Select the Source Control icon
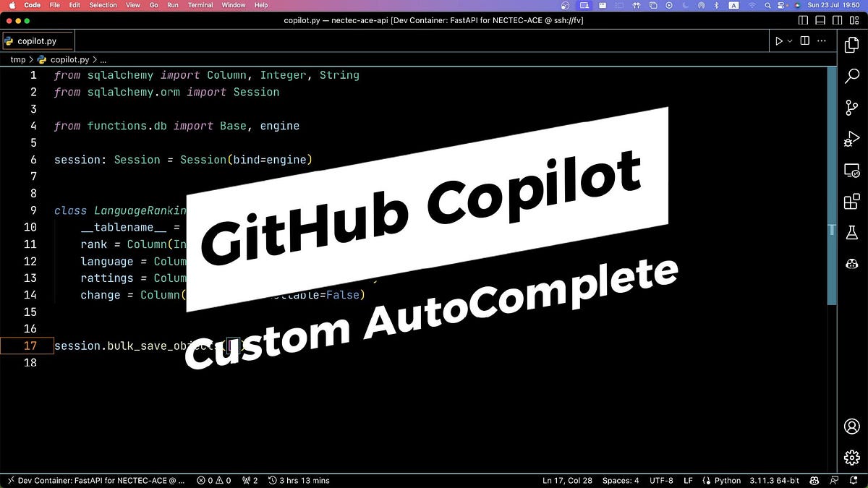Image resolution: width=868 pixels, height=488 pixels. click(x=851, y=106)
